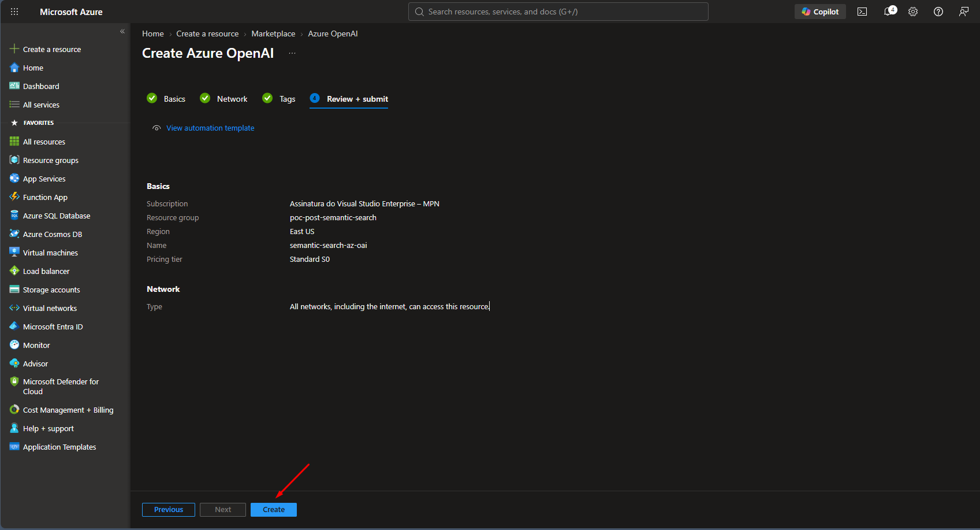Click the Previous button
Image resolution: width=980 pixels, height=530 pixels.
coord(169,510)
